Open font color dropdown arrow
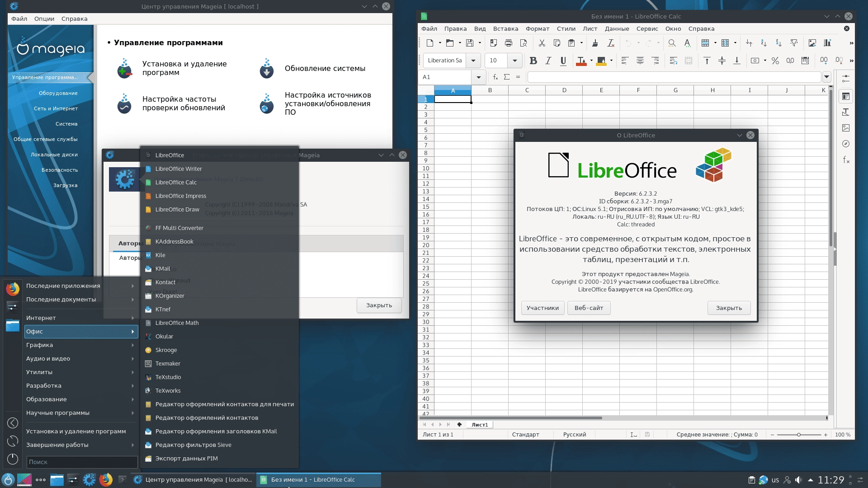The height and width of the screenshot is (488, 868). coord(591,61)
